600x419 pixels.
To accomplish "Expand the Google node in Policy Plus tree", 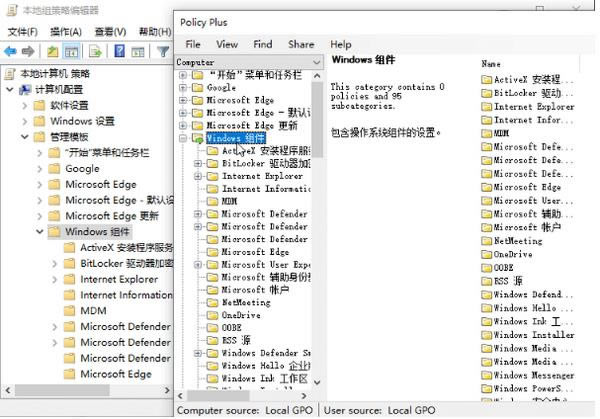I will (183, 88).
